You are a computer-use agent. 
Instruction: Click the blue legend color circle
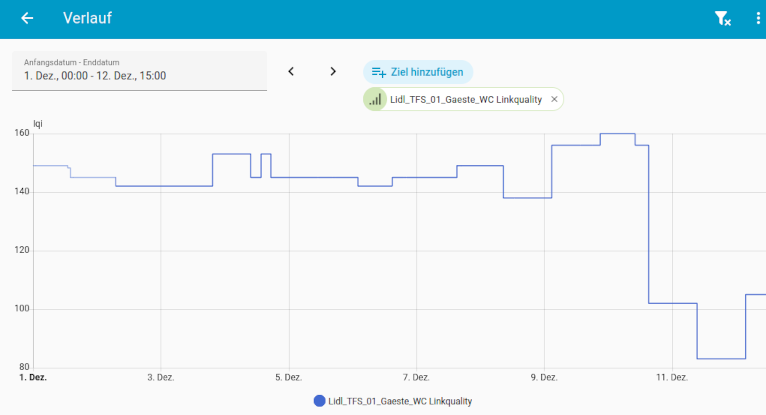coord(320,401)
